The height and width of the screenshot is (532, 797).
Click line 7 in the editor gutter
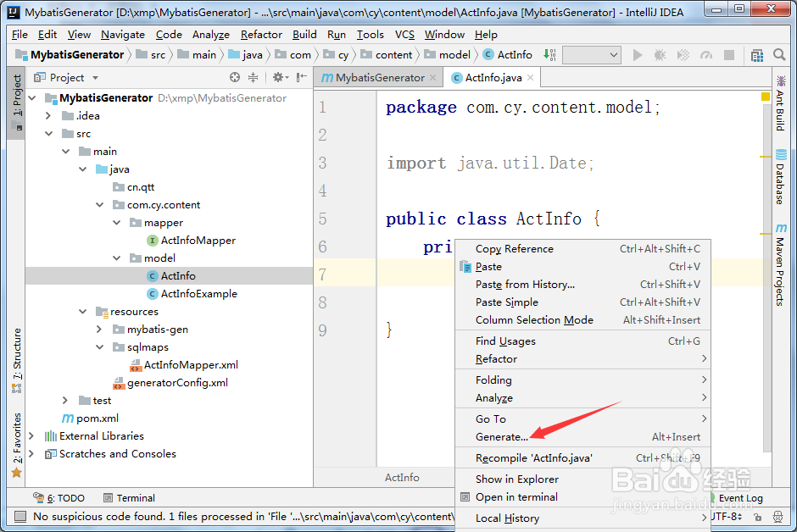pyautogui.click(x=322, y=274)
